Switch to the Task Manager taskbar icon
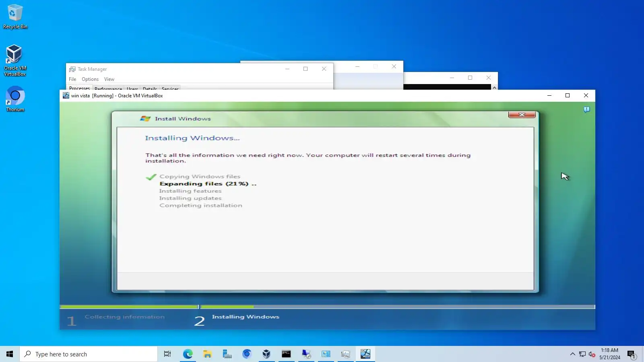644x362 pixels. pyautogui.click(x=345, y=354)
